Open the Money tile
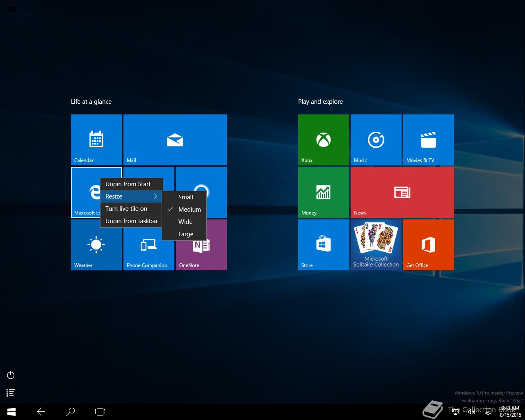This screenshot has width=525, height=420. click(324, 192)
